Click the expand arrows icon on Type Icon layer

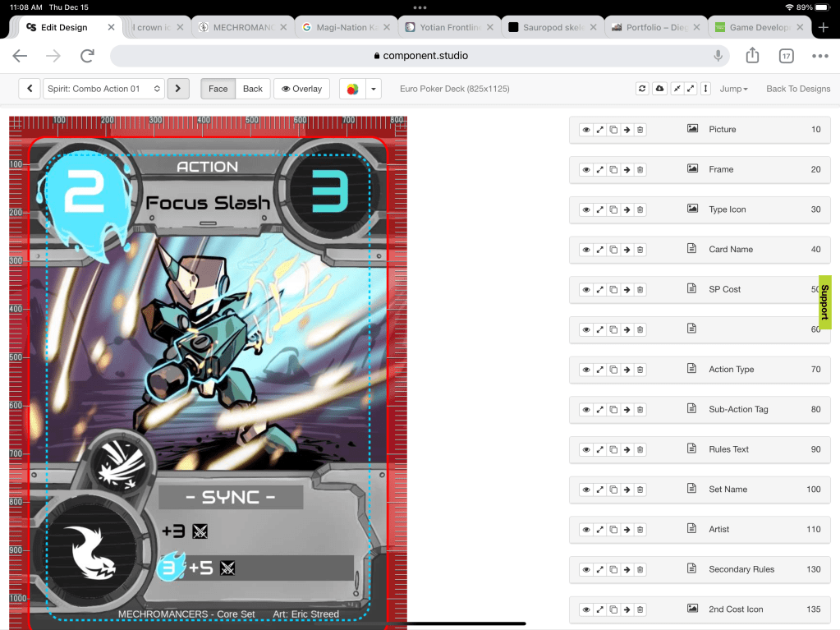tap(600, 209)
